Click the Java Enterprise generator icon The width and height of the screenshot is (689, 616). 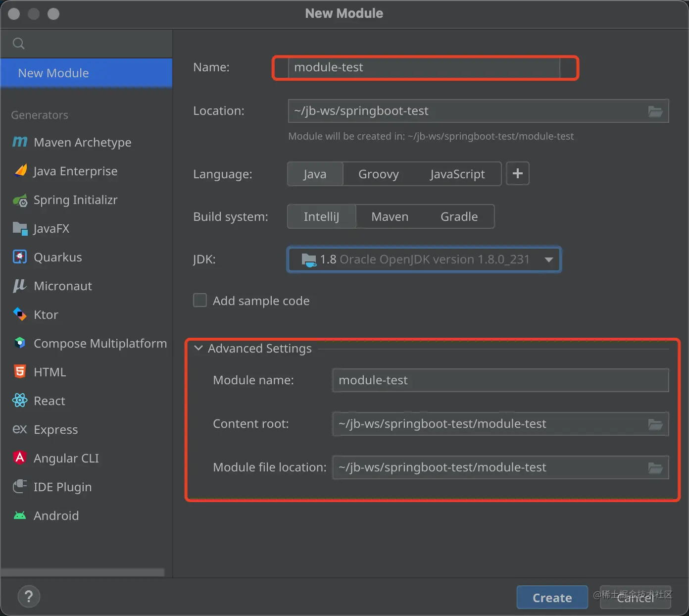point(20,171)
